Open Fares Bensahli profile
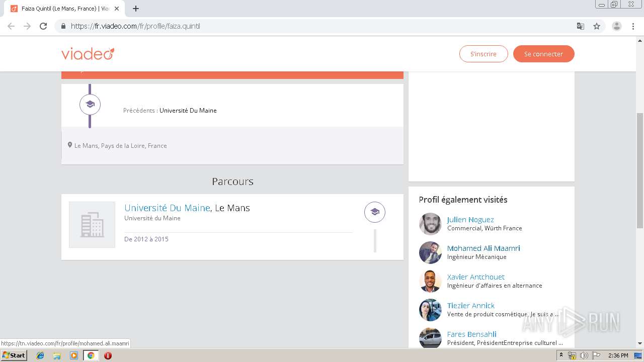Viewport: 644px width, 362px height. [472, 334]
